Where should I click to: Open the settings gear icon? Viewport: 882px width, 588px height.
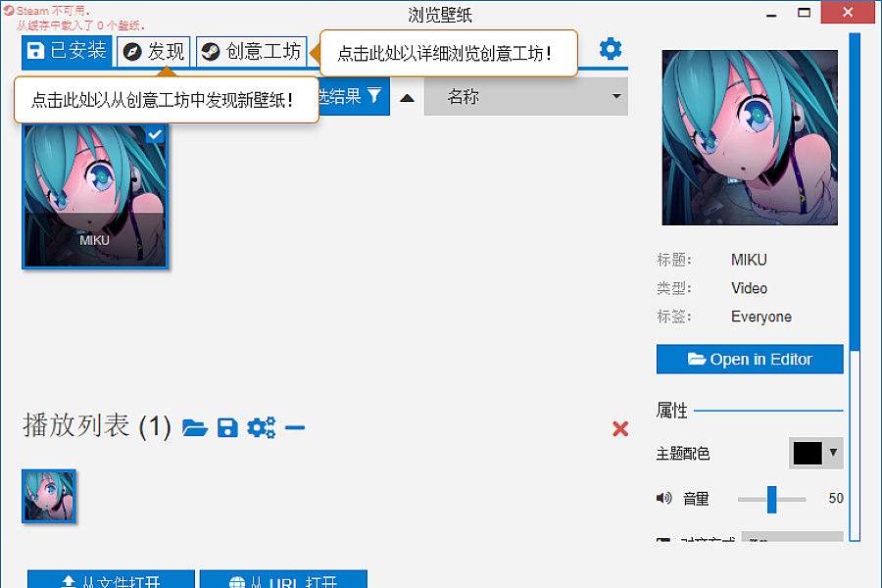coord(611,50)
